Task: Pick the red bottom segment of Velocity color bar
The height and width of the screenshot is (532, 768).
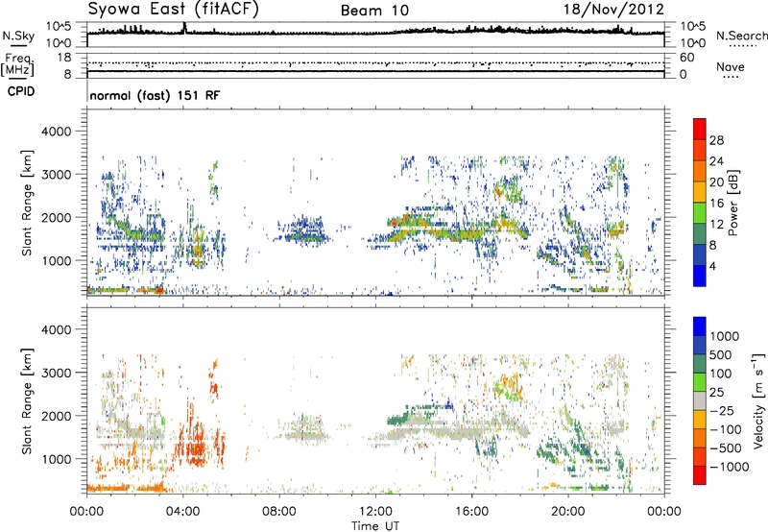Action: coord(700,475)
